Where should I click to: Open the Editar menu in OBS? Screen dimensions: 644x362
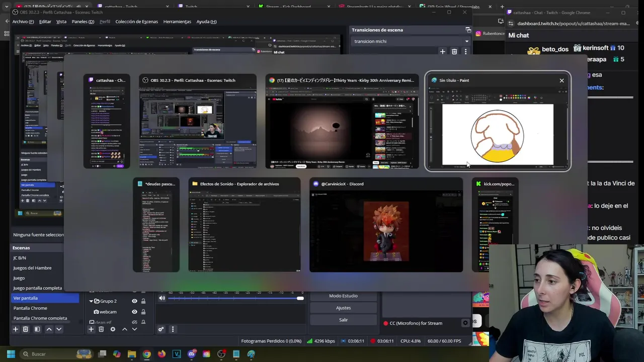pos(45,22)
